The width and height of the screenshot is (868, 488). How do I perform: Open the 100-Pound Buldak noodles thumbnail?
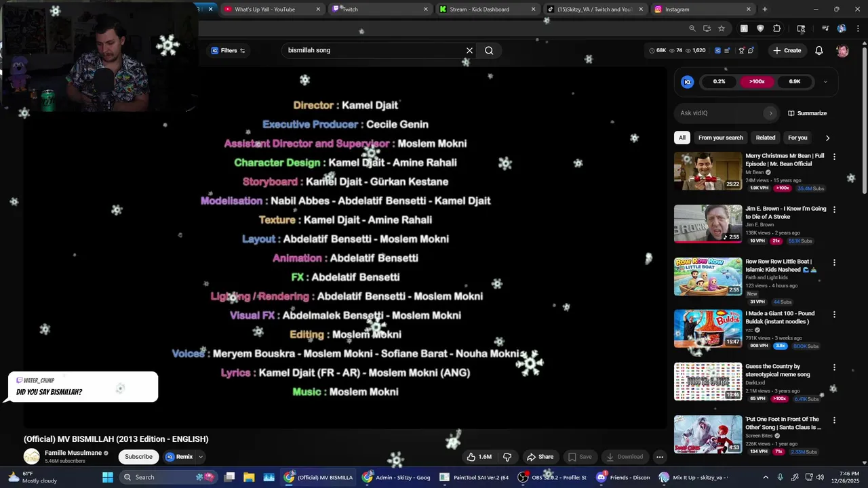coord(708,329)
